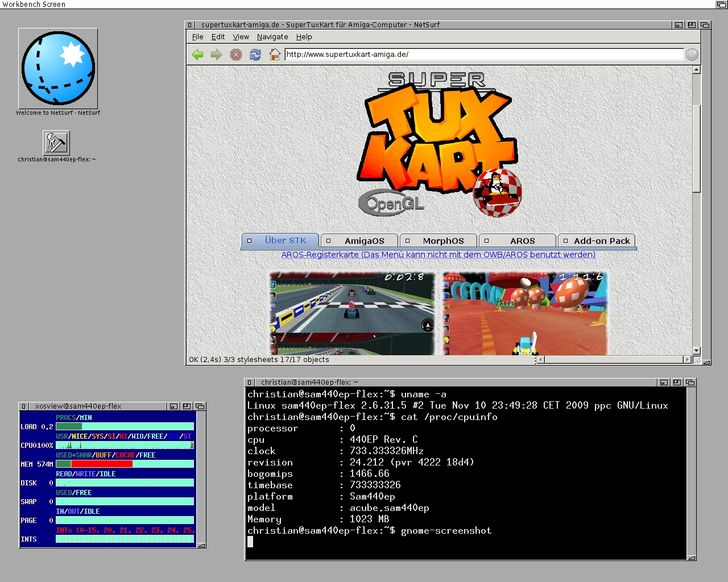Click the 'cat /proc/cpuinfo' command in terminal

[x=373, y=417]
